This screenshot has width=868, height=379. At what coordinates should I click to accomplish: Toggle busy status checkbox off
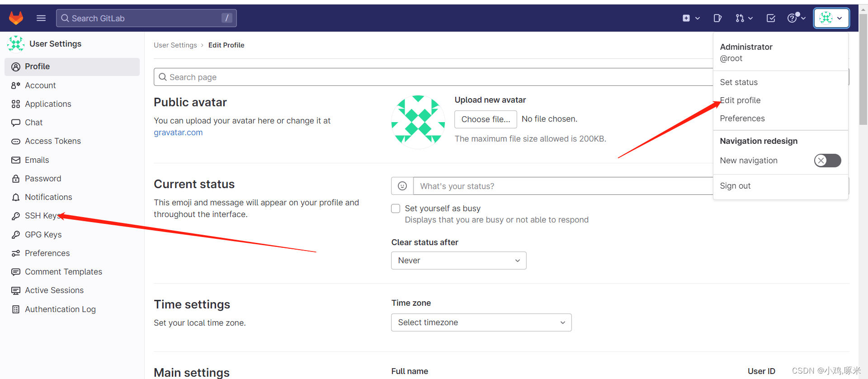tap(396, 208)
